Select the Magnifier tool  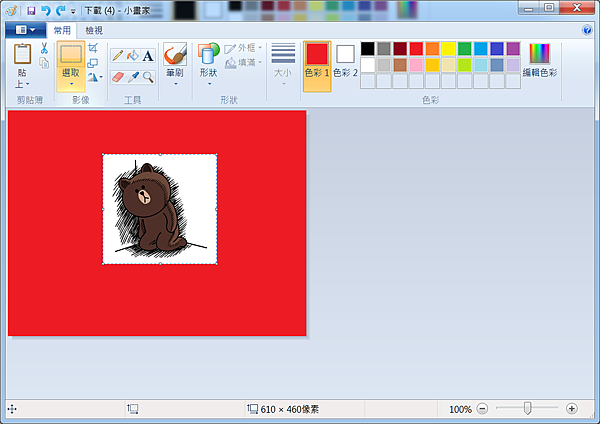pos(148,77)
